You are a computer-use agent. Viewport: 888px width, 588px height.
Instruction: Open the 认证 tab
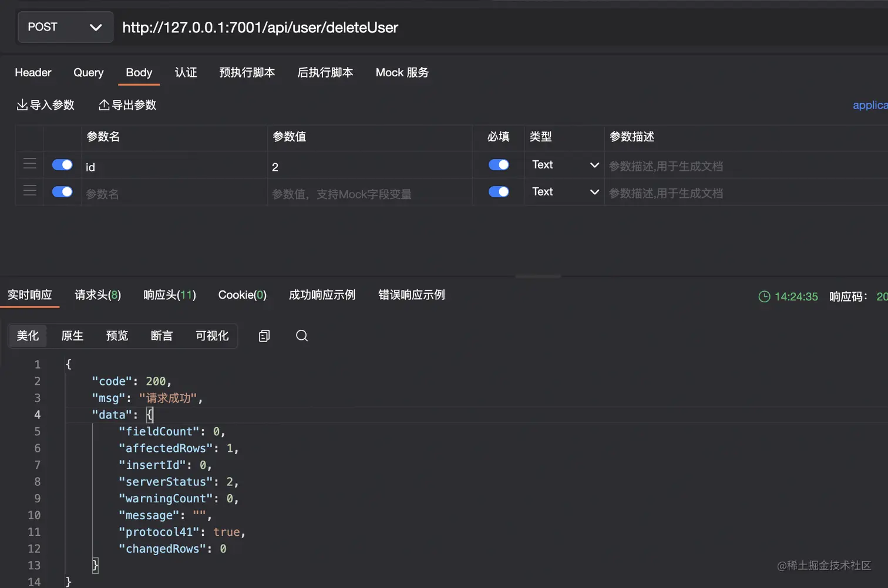click(x=186, y=73)
